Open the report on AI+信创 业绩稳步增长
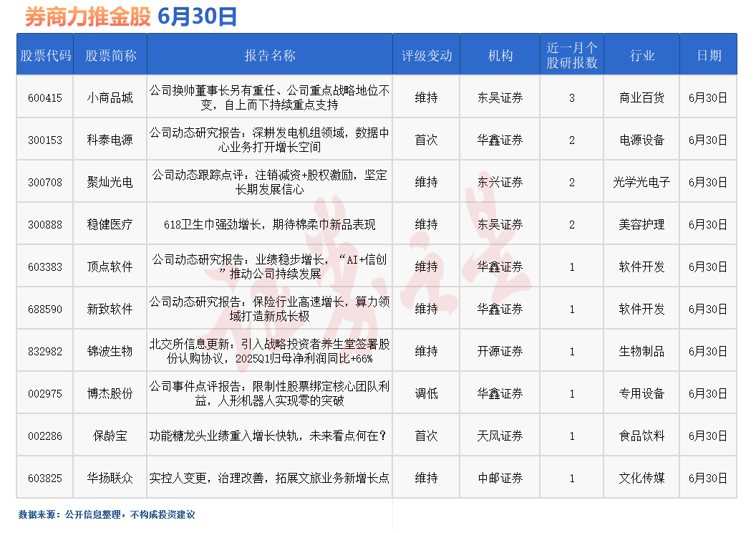This screenshot has height=533, width=756. coord(269,266)
